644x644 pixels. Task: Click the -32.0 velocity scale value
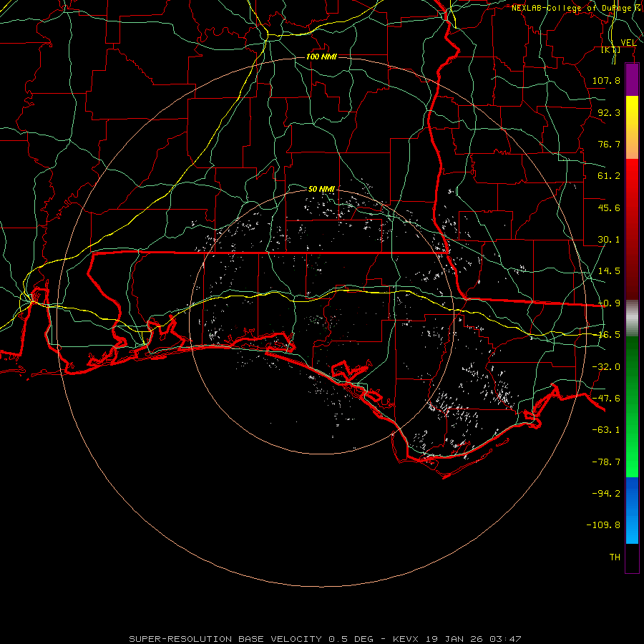coord(606,367)
